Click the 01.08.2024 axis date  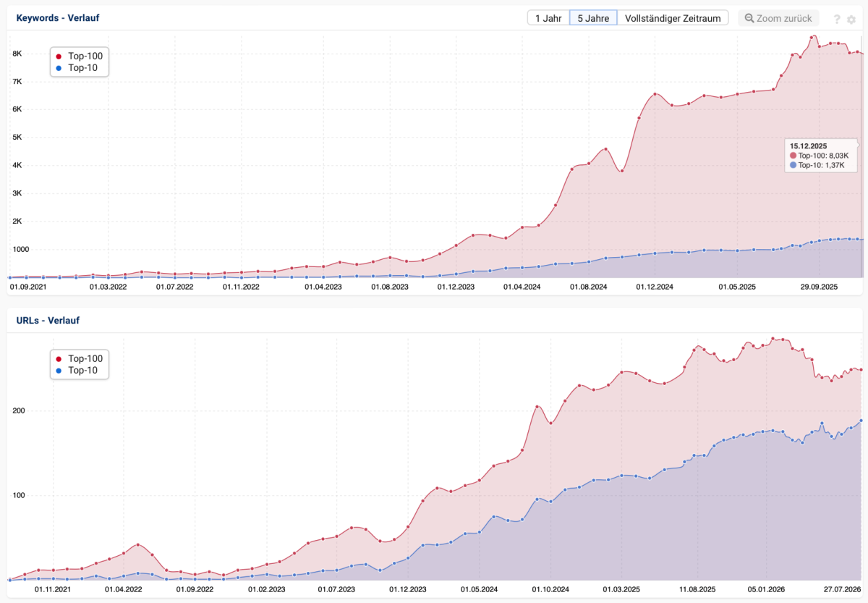point(588,287)
